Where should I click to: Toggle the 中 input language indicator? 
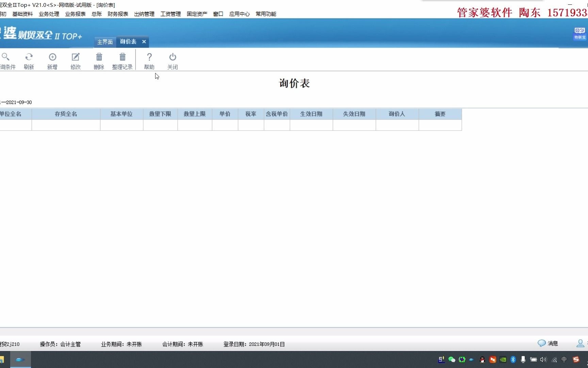(564, 359)
